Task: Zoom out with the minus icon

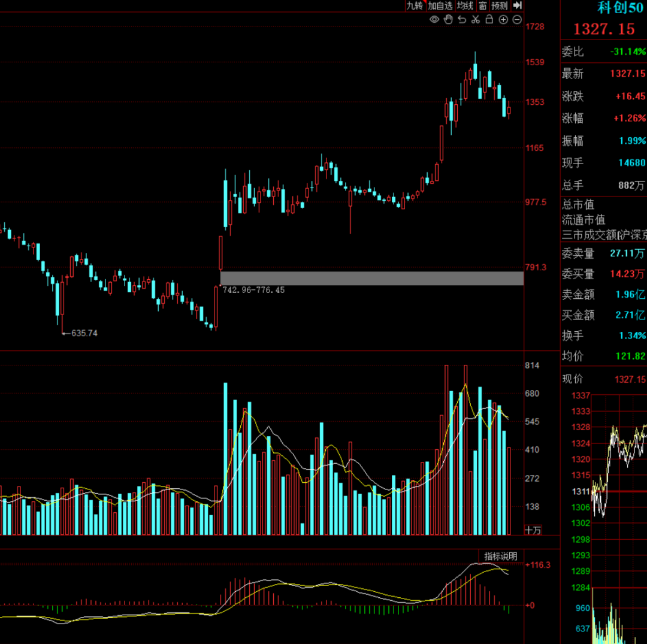Action: click(516, 20)
